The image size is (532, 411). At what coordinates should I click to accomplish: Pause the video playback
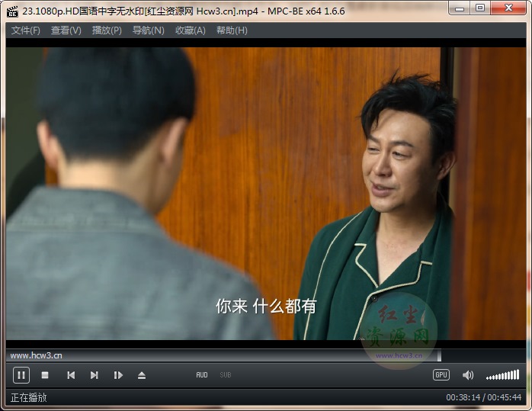coord(21,375)
